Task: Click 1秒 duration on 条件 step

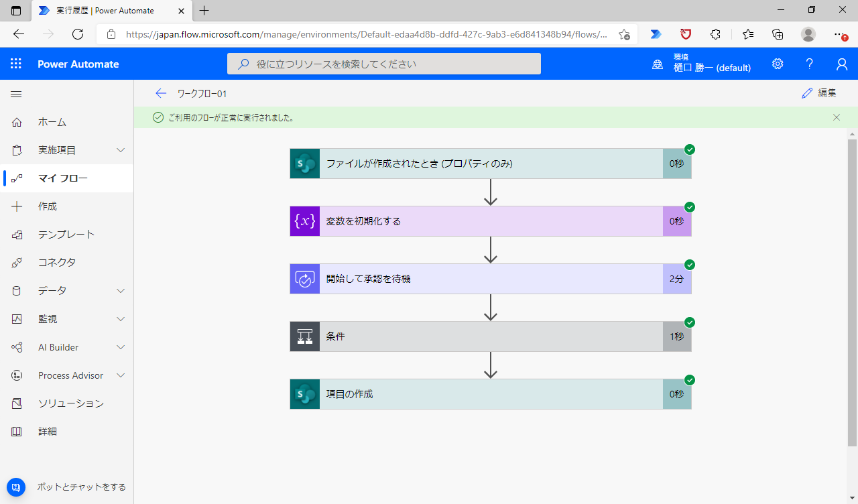Action: coord(677,336)
